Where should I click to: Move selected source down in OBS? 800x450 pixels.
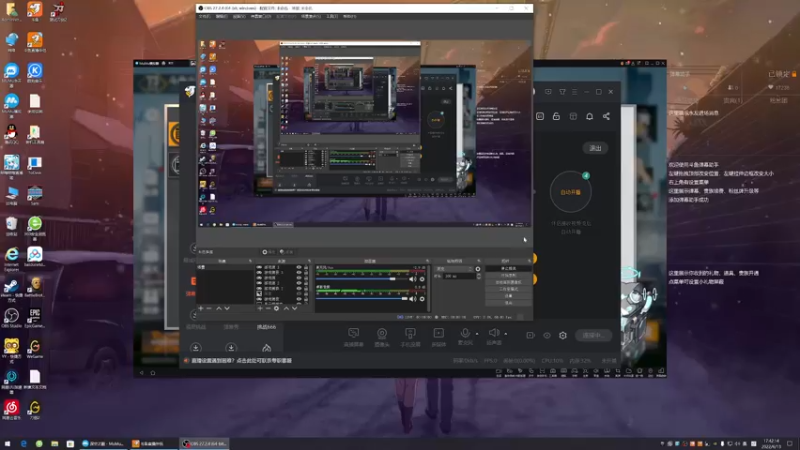pos(294,308)
